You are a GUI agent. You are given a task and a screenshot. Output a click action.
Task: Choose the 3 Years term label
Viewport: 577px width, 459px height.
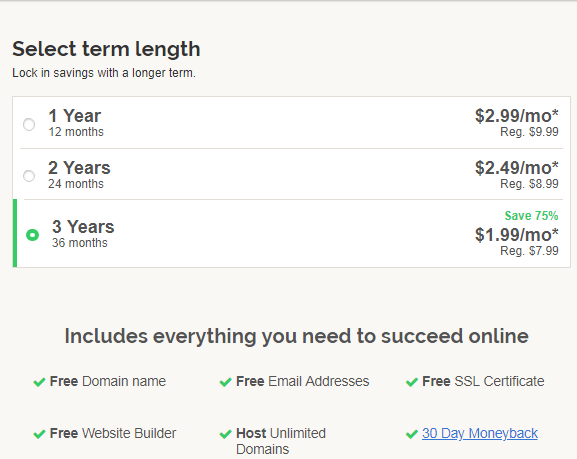click(x=83, y=227)
